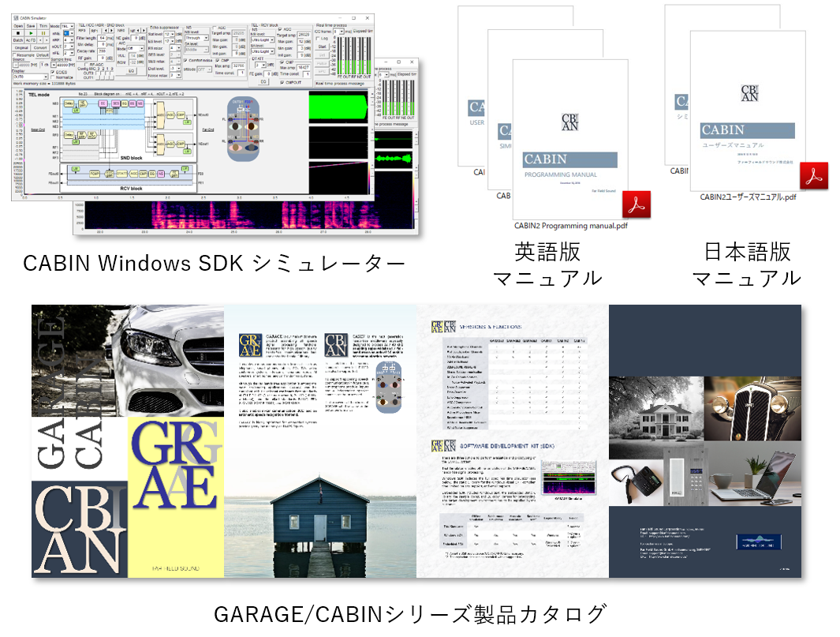The width and height of the screenshot is (840, 637).
Task: Click catalog page with blue boathouse photo
Action: [x=319, y=440]
